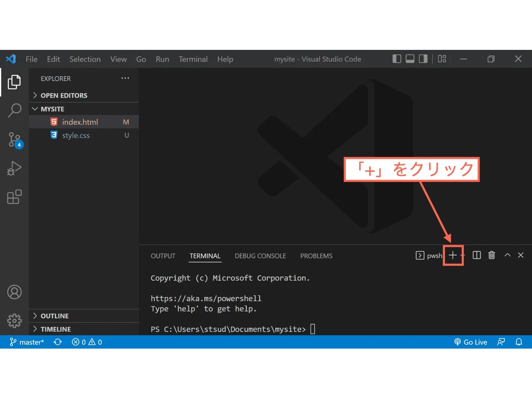The image size is (532, 399).
Task: Open the Terminal menu
Action: tap(193, 59)
